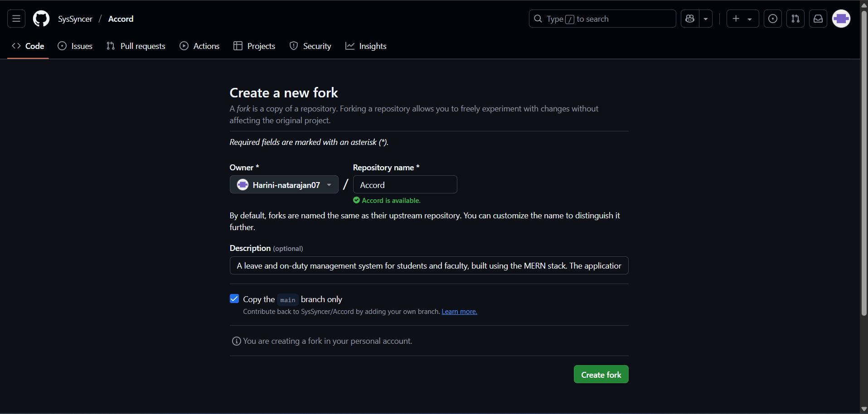Open the Owner dropdown Harini-natarajan07
The image size is (868, 414).
284,184
